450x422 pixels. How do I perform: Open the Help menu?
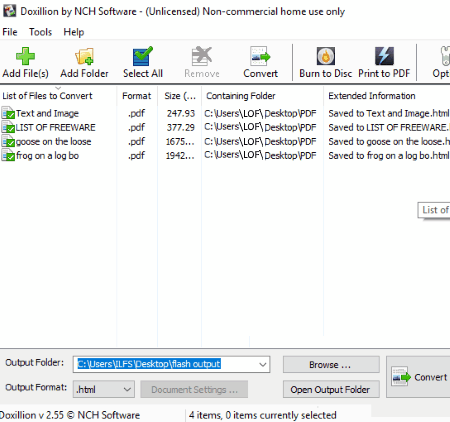pyautogui.click(x=74, y=32)
